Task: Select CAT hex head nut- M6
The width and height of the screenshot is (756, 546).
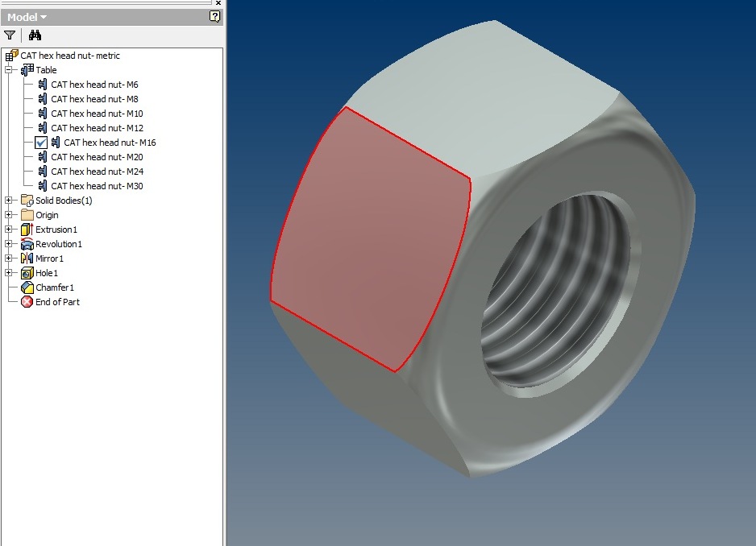Action: pyautogui.click(x=94, y=85)
